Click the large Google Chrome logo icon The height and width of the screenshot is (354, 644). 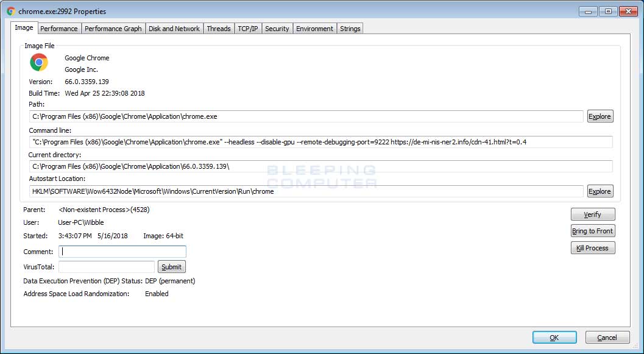tap(39, 63)
